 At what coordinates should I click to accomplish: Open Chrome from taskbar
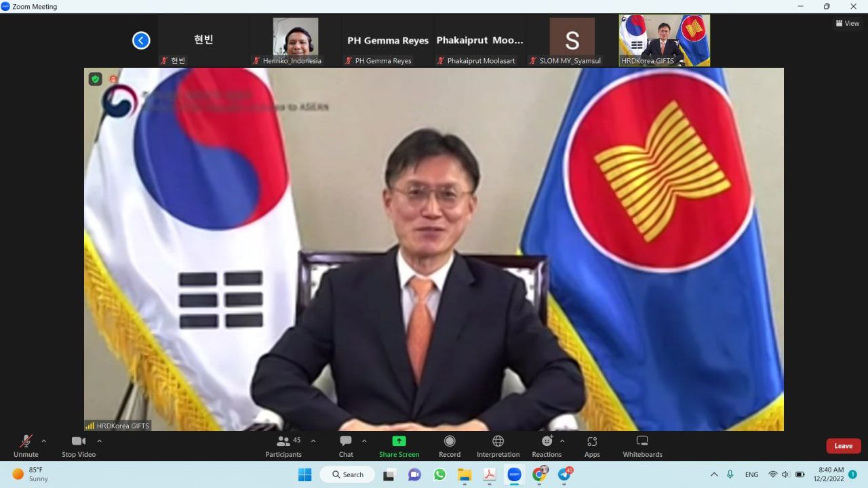(x=540, y=474)
